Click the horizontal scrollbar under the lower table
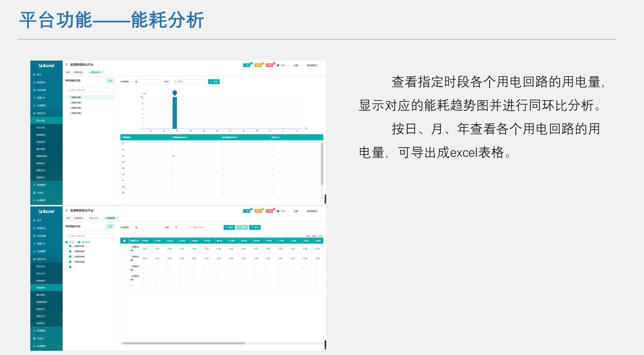 [x=184, y=343]
